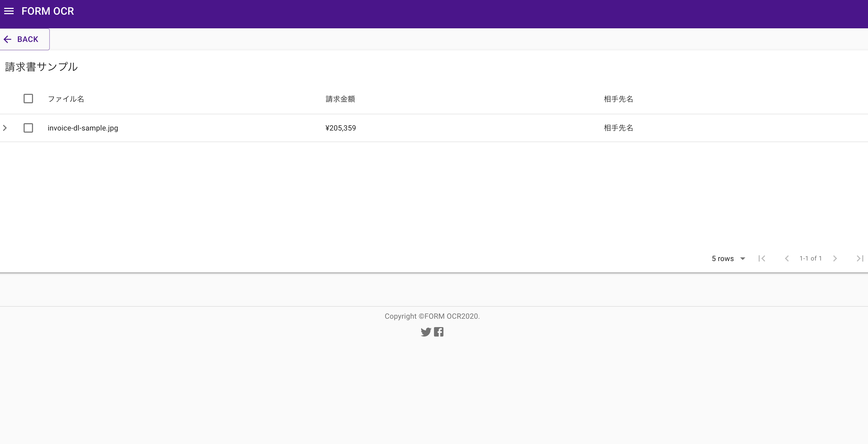Sort by ファイル名 column header

66,99
